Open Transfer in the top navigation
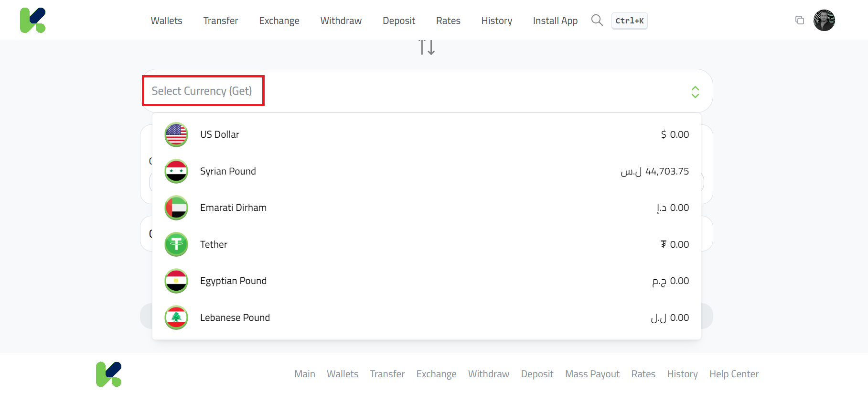Image resolution: width=868 pixels, height=394 pixels. [x=221, y=21]
